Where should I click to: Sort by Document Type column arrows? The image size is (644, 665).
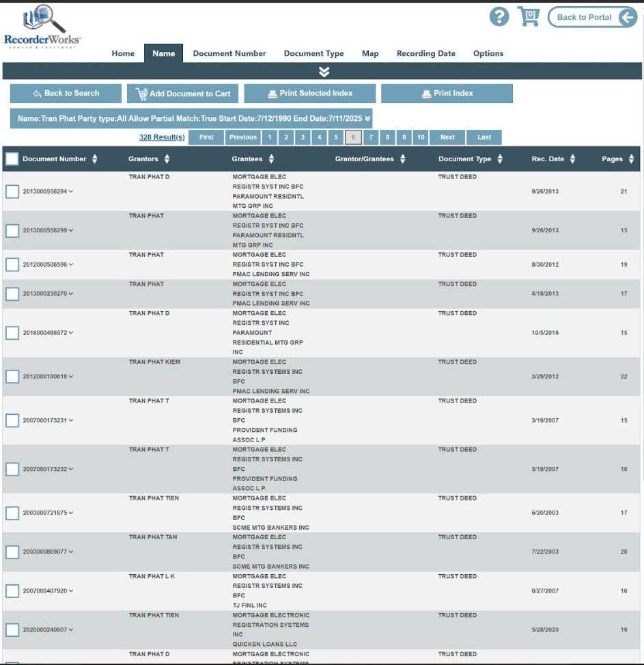click(500, 159)
